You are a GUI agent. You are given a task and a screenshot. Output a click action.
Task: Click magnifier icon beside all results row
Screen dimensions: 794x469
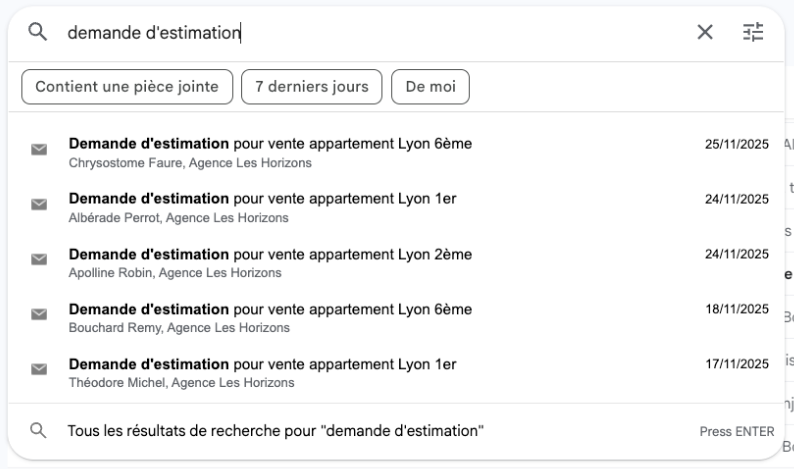[x=39, y=431]
